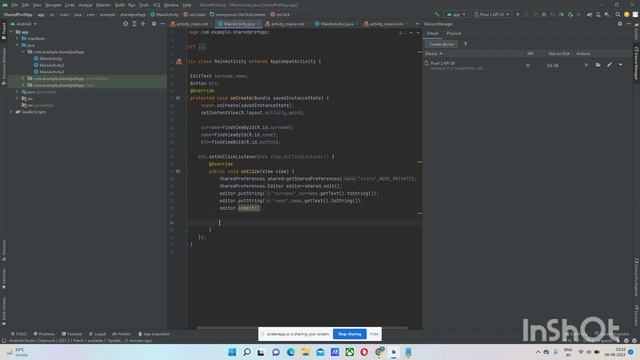Viewport: 640px width, 360px height.
Task: Switch to the Virtual devices tab
Action: click(x=432, y=33)
